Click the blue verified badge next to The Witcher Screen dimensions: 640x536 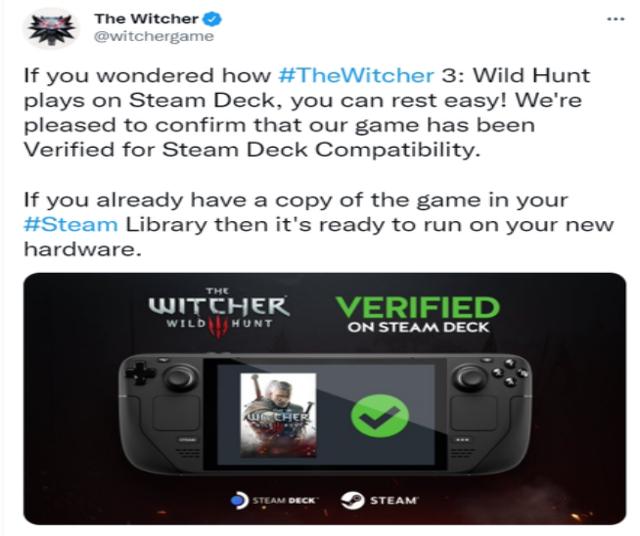click(213, 19)
